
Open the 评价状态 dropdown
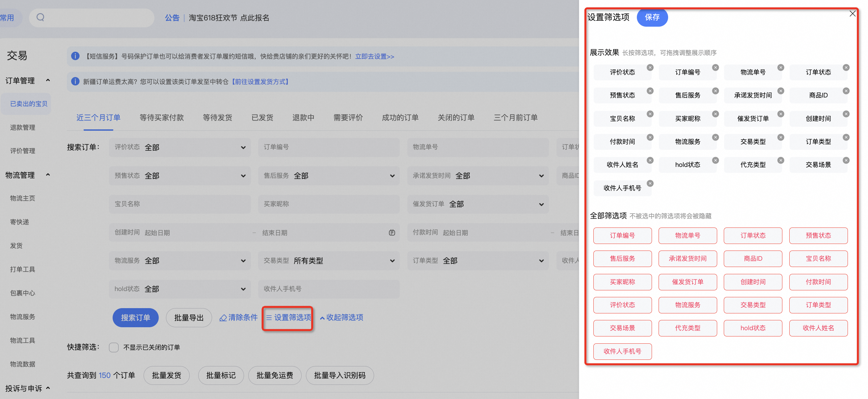coord(179,147)
